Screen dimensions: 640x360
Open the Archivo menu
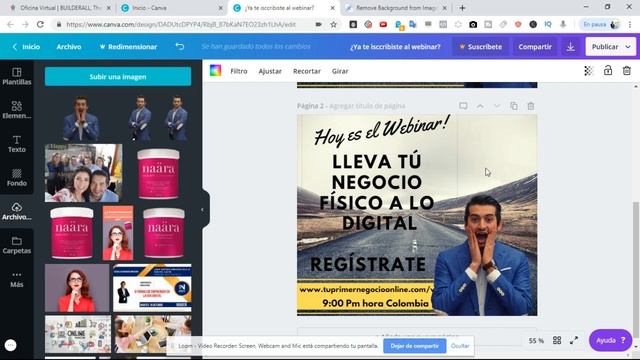pyautogui.click(x=69, y=47)
